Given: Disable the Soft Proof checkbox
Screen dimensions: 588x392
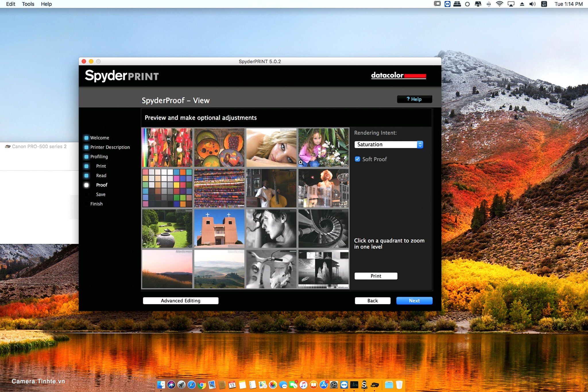Looking at the screenshot, I should click(x=357, y=159).
